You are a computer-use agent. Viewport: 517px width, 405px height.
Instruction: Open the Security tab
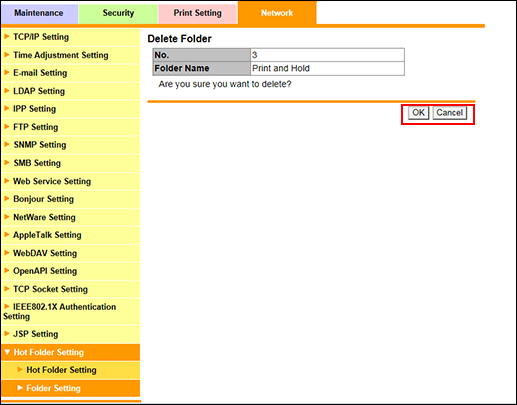tap(118, 13)
